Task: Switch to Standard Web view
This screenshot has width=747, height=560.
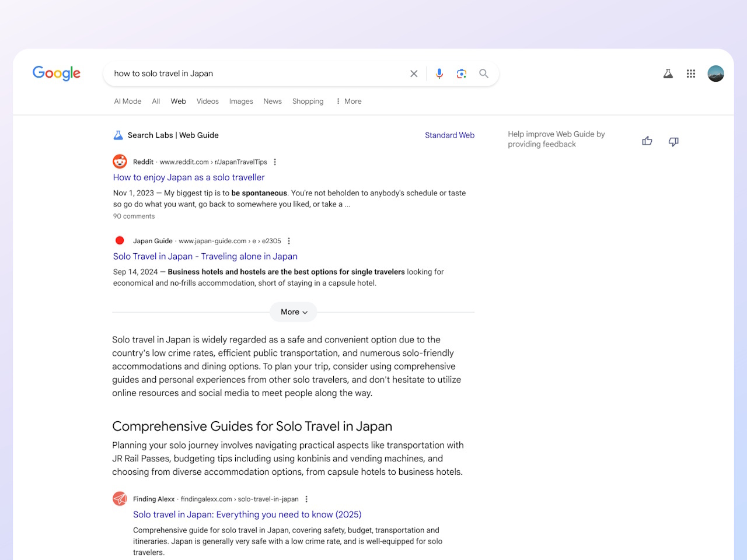Action: 449,135
